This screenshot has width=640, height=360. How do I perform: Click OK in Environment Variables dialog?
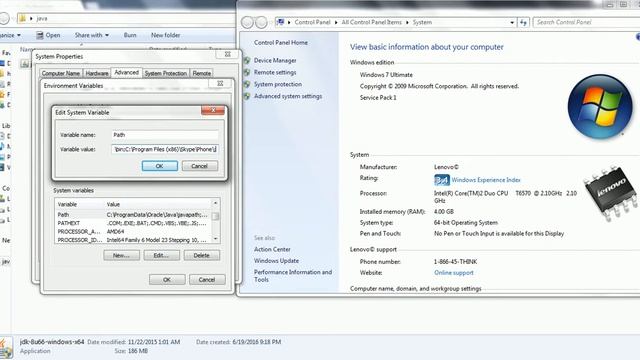167,280
